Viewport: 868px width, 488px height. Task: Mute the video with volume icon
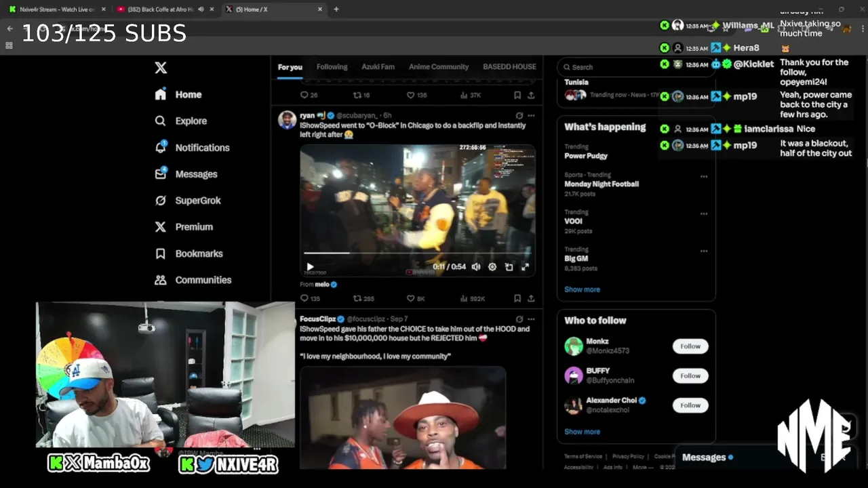476,267
